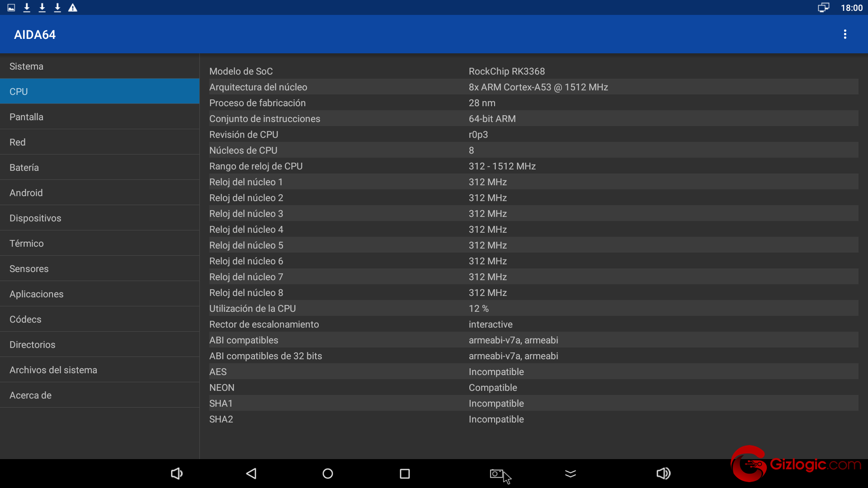Open the Sensores section
The width and height of the screenshot is (868, 488).
(99, 268)
